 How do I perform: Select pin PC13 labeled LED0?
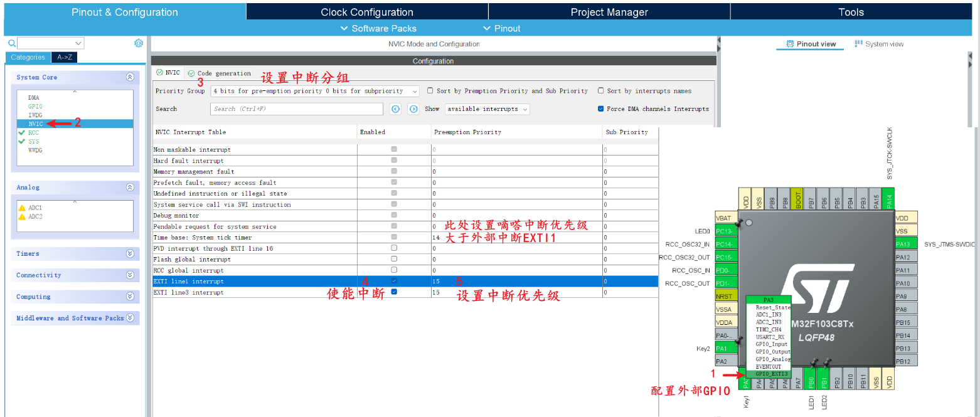(726, 231)
